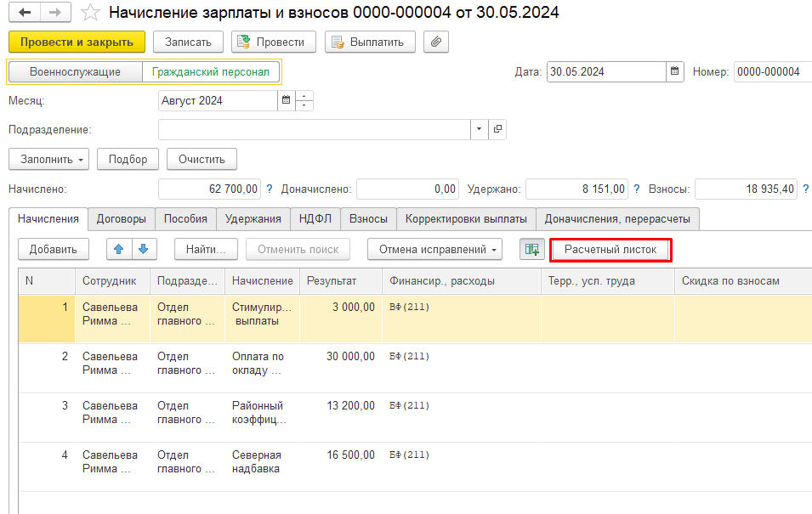The image size is (812, 514).
Task: Open the calendar picker for Дата
Action: 674,71
